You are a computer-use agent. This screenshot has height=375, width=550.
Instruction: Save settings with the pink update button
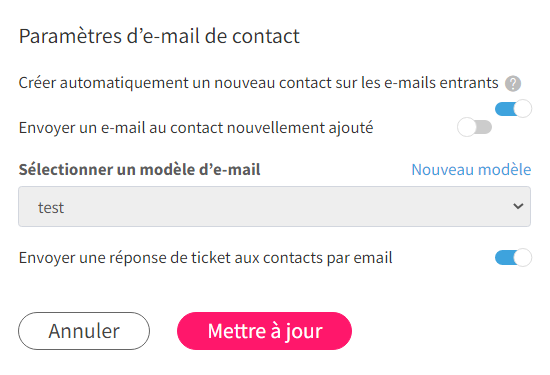click(x=264, y=331)
